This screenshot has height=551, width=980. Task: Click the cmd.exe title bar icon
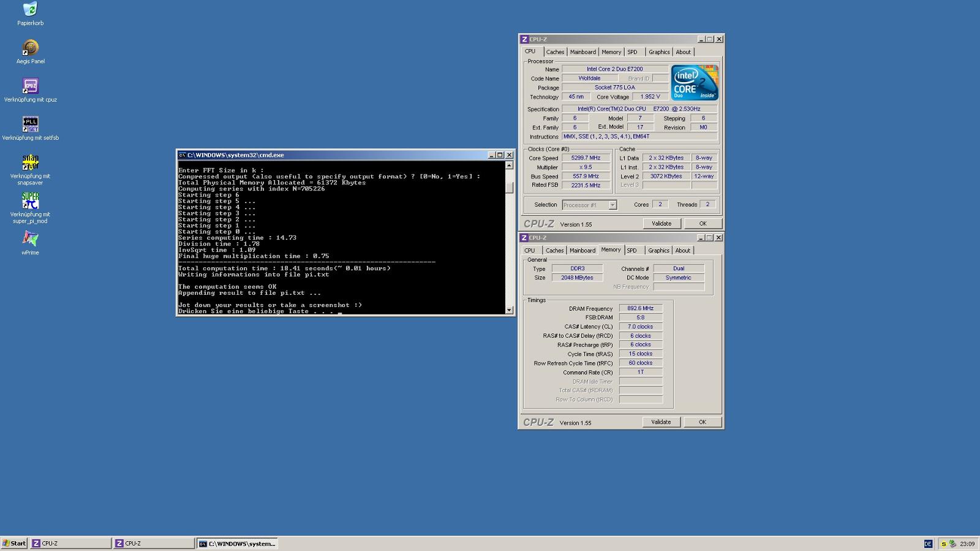tap(182, 155)
